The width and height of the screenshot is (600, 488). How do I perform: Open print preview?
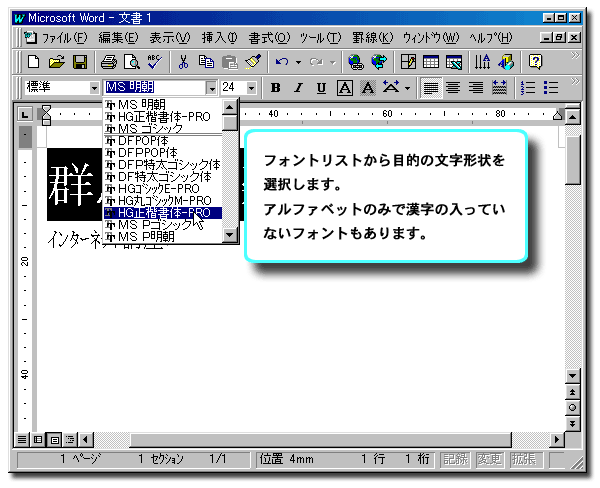pos(132,62)
